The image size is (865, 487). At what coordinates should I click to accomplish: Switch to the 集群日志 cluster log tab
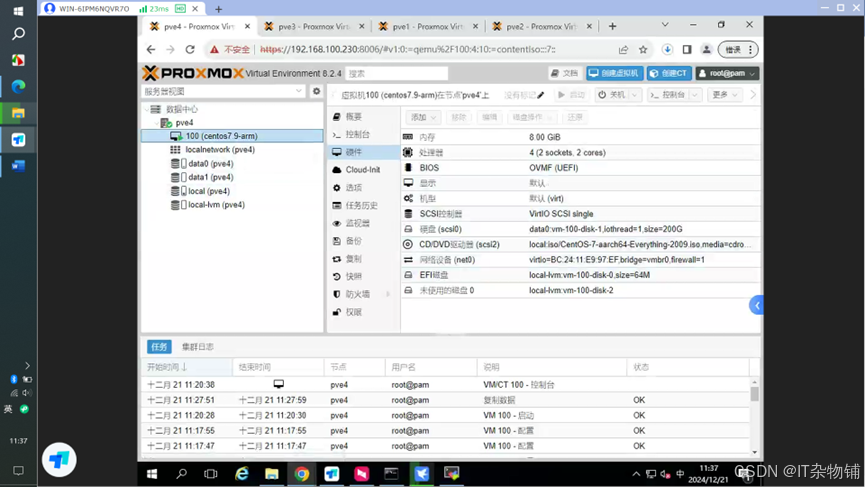click(x=197, y=346)
